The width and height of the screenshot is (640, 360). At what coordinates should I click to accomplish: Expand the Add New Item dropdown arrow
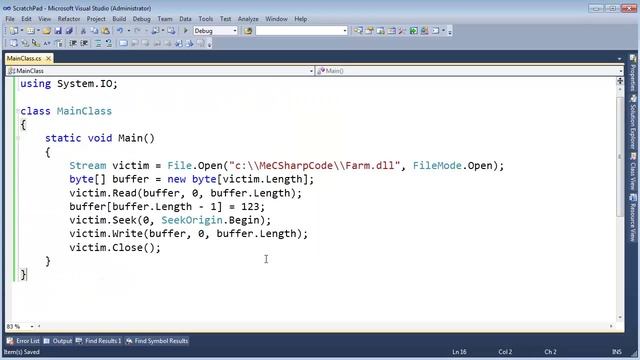pyautogui.click(x=38, y=31)
